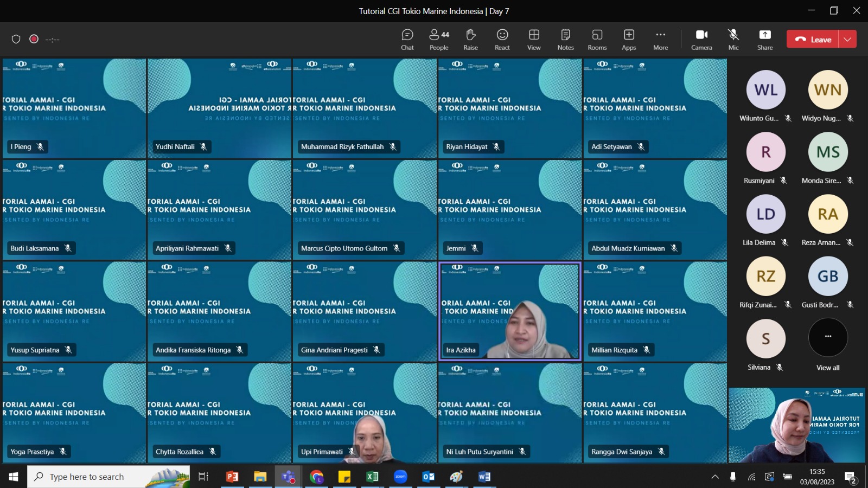Show the People participant list
The image size is (868, 488).
point(439,40)
